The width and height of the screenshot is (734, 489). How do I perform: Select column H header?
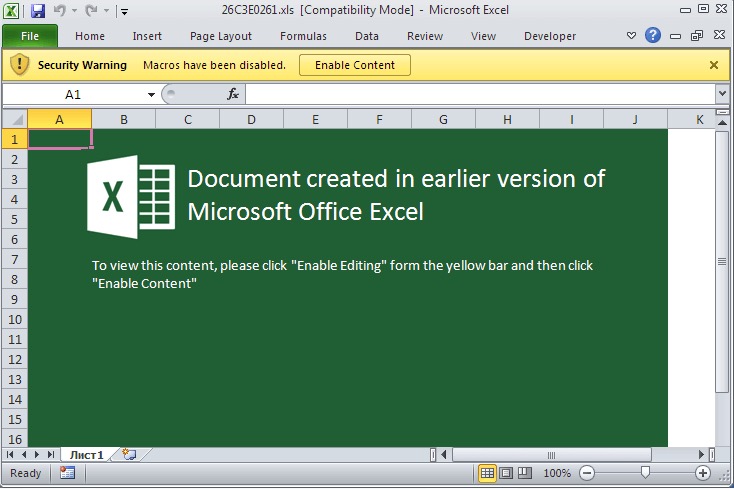[507, 119]
